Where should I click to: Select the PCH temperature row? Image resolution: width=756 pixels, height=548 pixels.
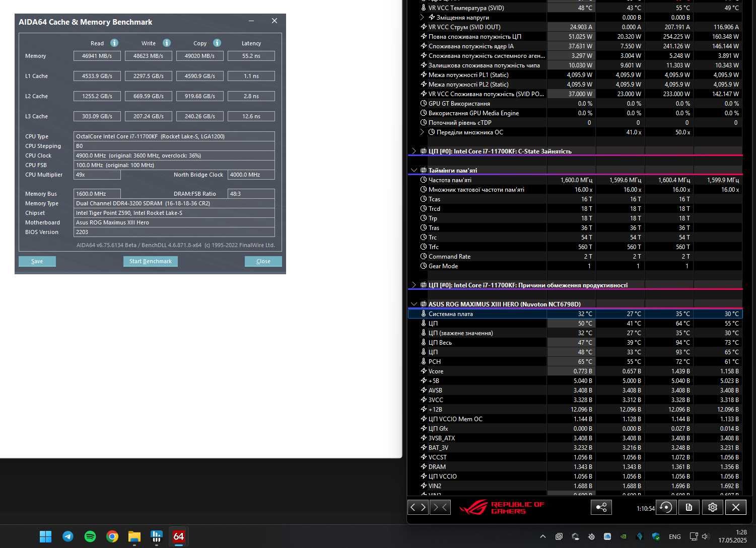pyautogui.click(x=575, y=361)
